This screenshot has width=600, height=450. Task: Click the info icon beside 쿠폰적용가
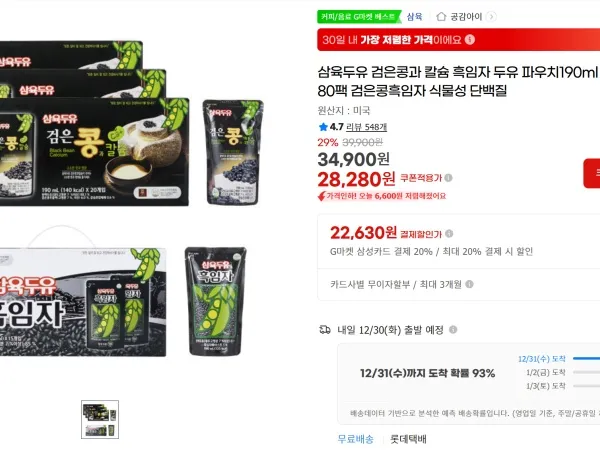click(x=448, y=178)
